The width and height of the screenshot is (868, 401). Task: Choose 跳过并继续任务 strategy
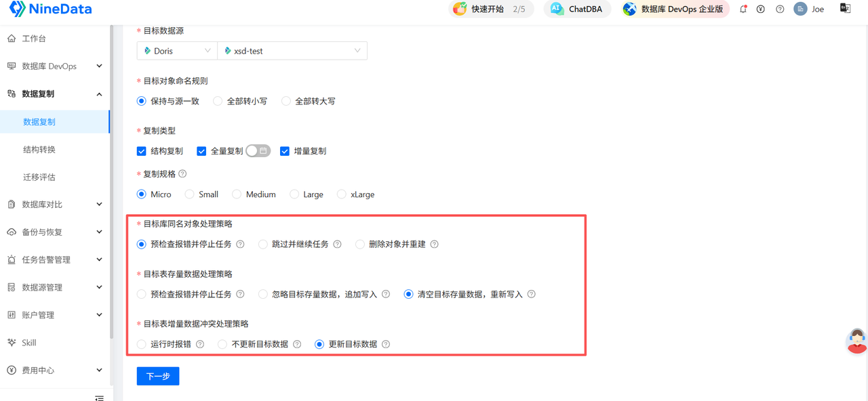point(263,245)
